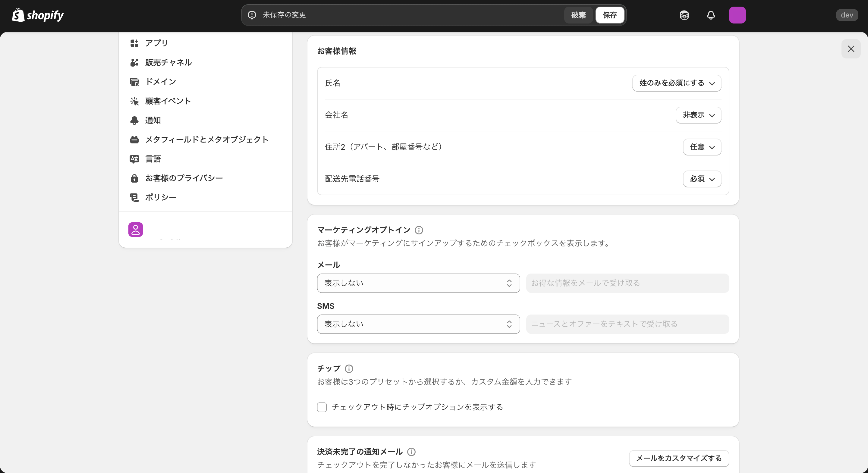868x473 pixels.
Task: Save changes with 保存 button
Action: (x=610, y=15)
